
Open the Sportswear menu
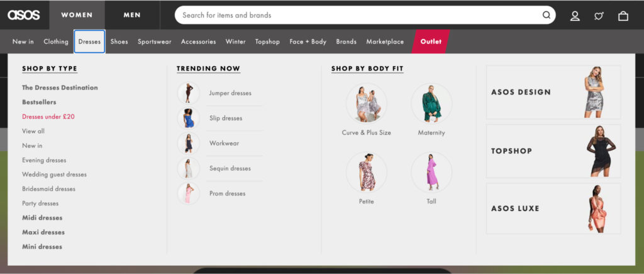(x=155, y=42)
